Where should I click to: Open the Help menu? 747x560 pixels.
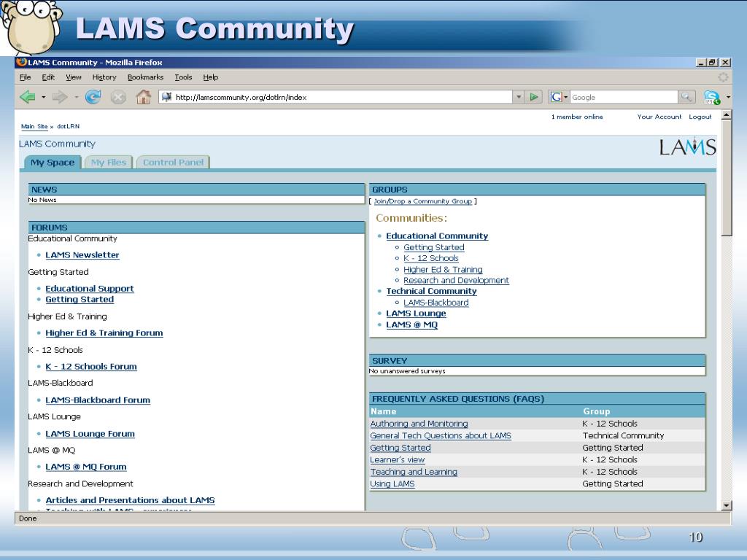coord(211,77)
